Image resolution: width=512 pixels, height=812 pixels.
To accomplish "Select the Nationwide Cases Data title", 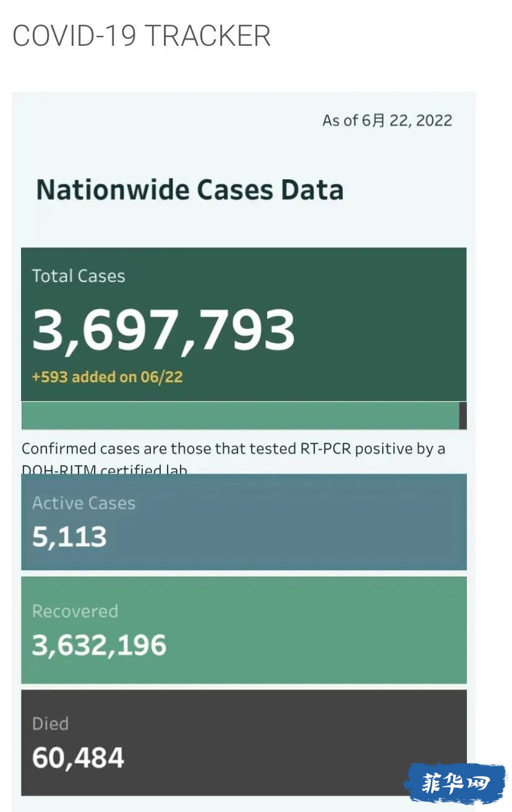I will [x=190, y=189].
